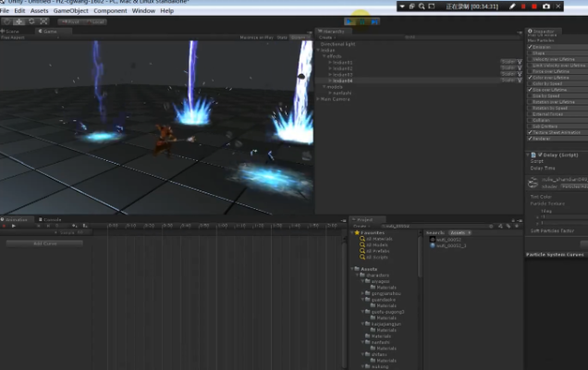Screen dimensions: 588x370
Task: Click the camera icon in the recording bar
Action: [546, 6]
